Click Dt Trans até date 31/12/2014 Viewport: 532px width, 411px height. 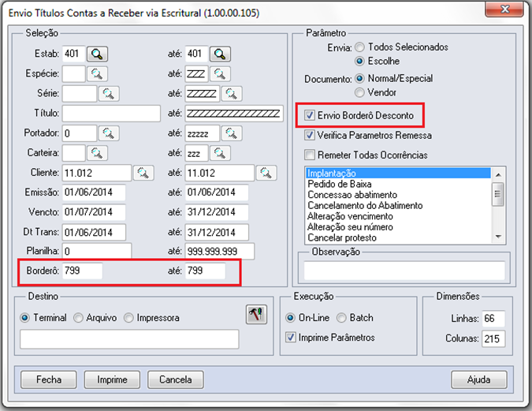[x=217, y=233]
